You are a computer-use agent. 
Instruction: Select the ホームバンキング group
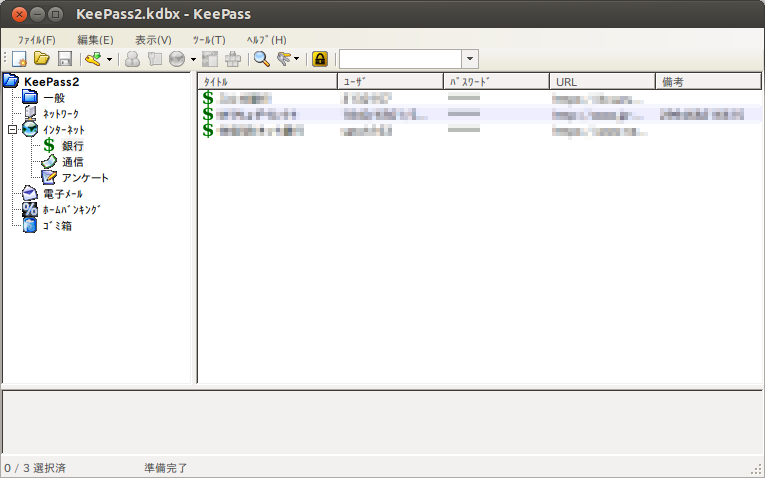pos(71,210)
